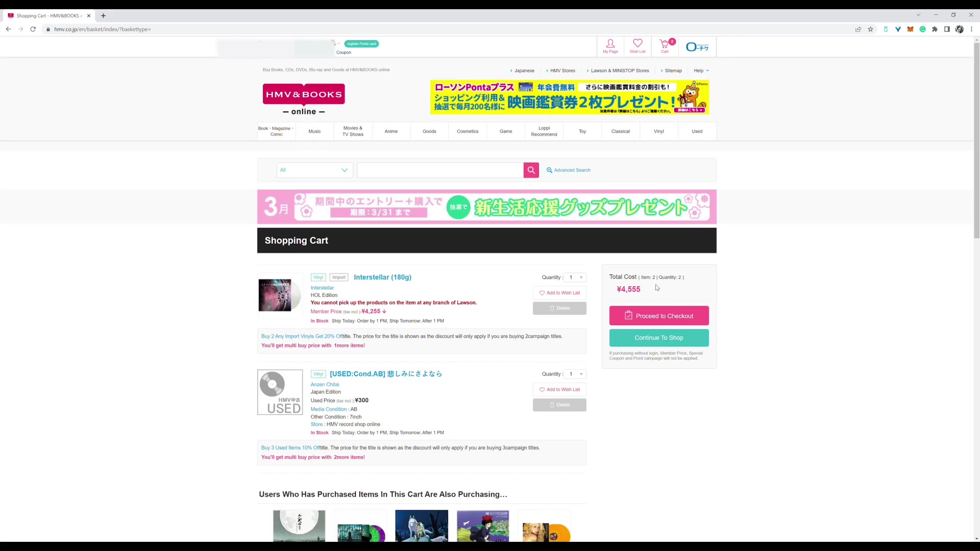Open the Game category
Viewport: 980px width, 551px height.
(x=506, y=132)
